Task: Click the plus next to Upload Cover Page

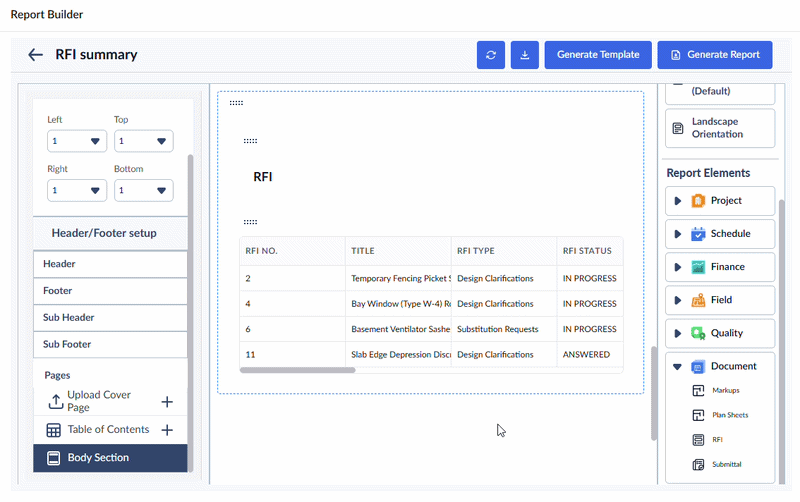Action: click(x=167, y=402)
